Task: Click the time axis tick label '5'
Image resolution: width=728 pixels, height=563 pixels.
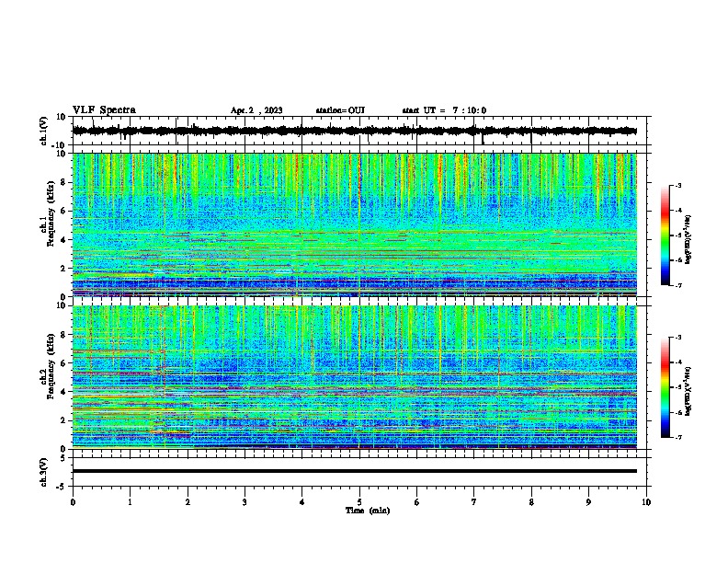Action: tap(359, 502)
